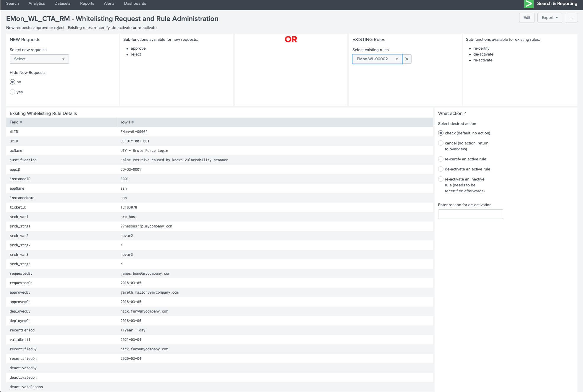Open the more options ellipsis button

pos(571,18)
